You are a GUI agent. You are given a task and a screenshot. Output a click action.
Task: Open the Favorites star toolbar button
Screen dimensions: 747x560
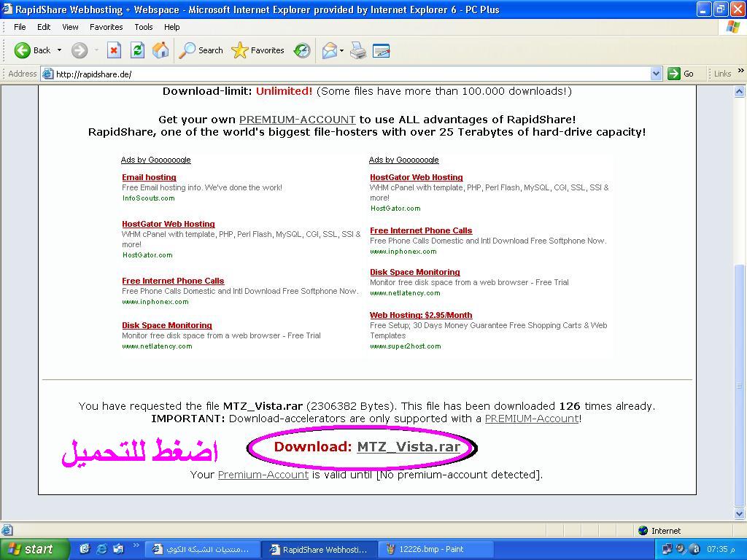coord(258,50)
